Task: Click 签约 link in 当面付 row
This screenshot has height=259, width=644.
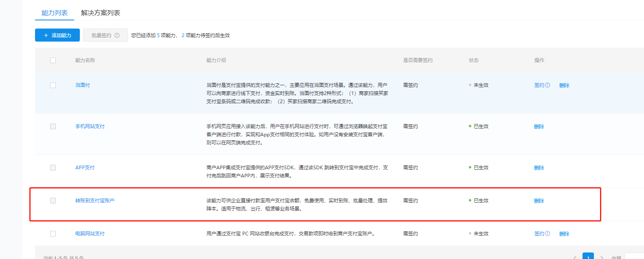Action: tap(539, 85)
